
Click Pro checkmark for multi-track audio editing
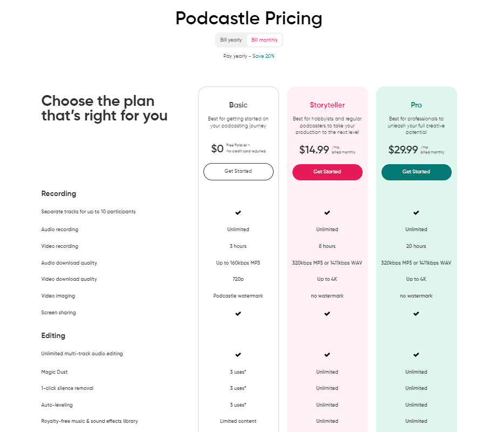(x=416, y=355)
